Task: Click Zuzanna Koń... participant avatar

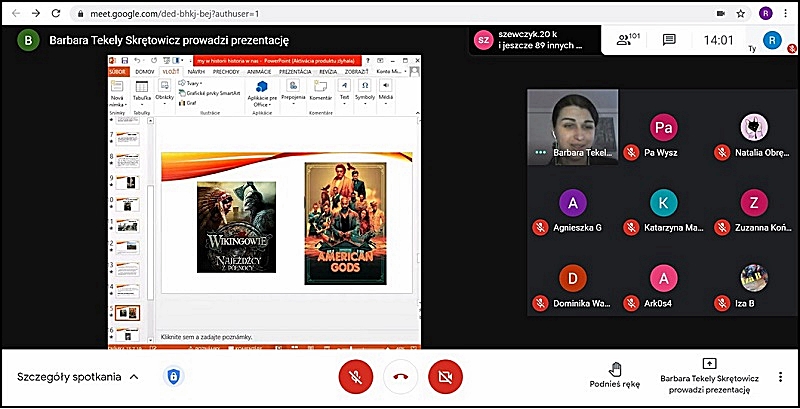Action: (754, 203)
